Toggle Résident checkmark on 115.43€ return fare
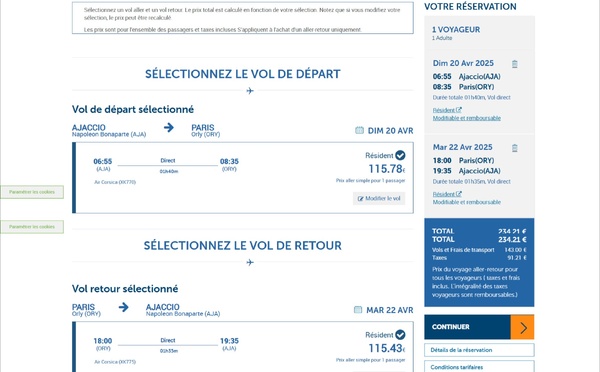This screenshot has height=372, width=600. pyautogui.click(x=400, y=335)
